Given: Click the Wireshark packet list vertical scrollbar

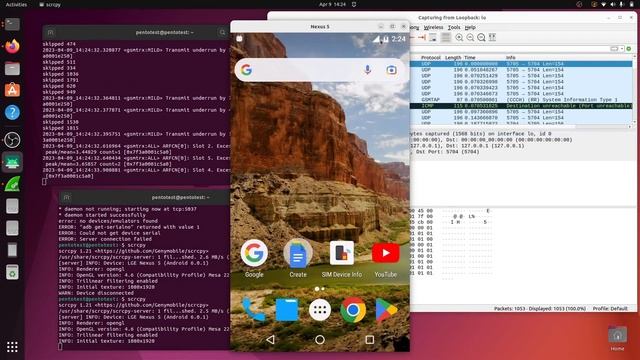Looking at the screenshot, I should tap(634, 90).
